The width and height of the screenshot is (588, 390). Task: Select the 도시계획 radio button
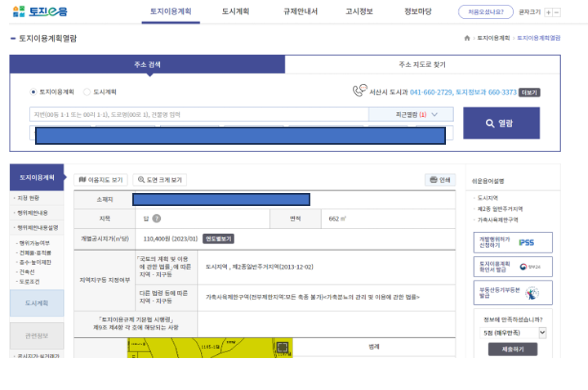87,92
